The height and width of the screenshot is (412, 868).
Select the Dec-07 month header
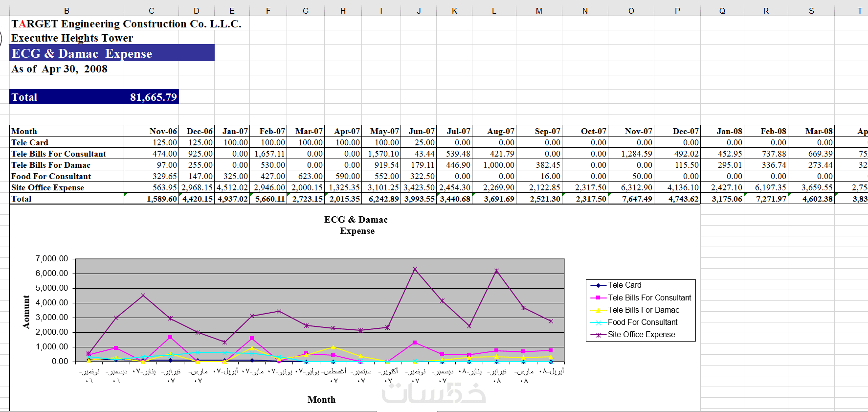(x=677, y=131)
